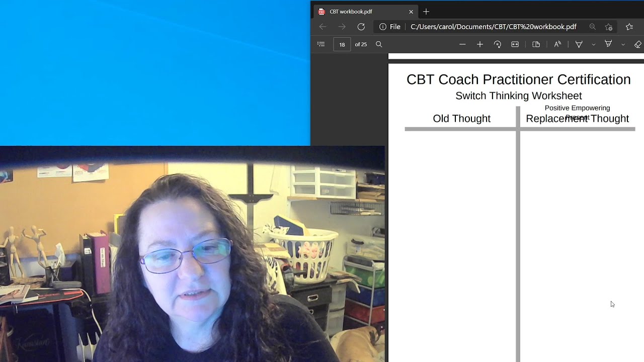Click the 'of 25' page count text
Screen dimensions: 644x362
(361, 44)
